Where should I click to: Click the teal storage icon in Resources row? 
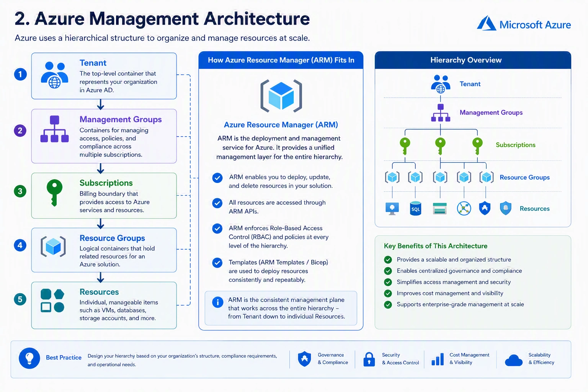440,209
